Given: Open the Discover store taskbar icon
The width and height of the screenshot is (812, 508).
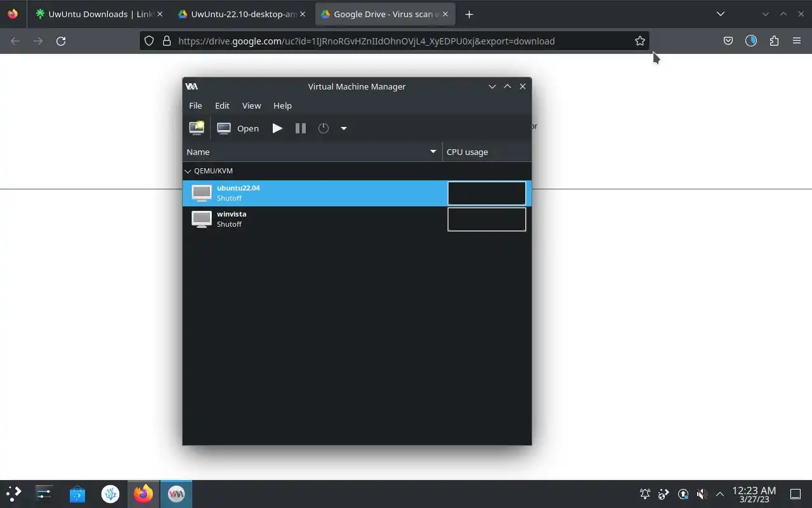Looking at the screenshot, I should pyautogui.click(x=77, y=493).
